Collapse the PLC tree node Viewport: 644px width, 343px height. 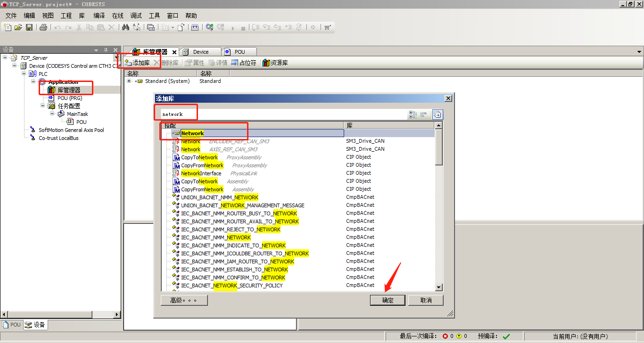pyautogui.click(x=24, y=73)
